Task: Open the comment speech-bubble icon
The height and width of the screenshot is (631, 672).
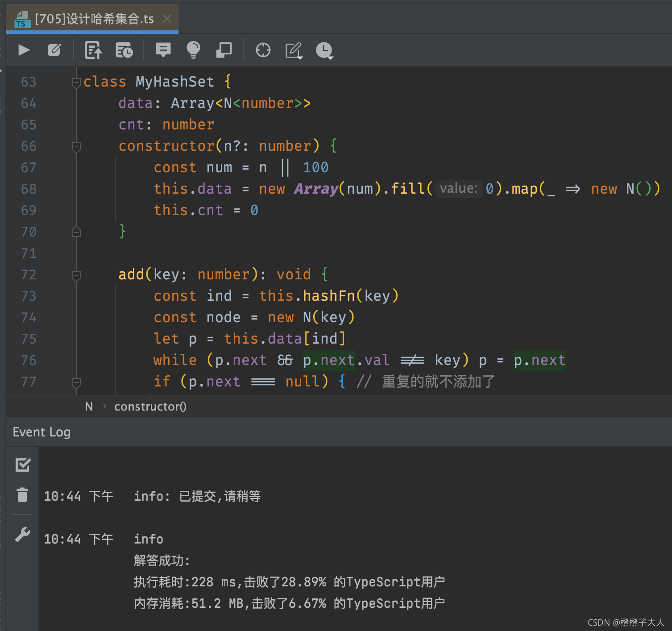Action: [x=163, y=50]
